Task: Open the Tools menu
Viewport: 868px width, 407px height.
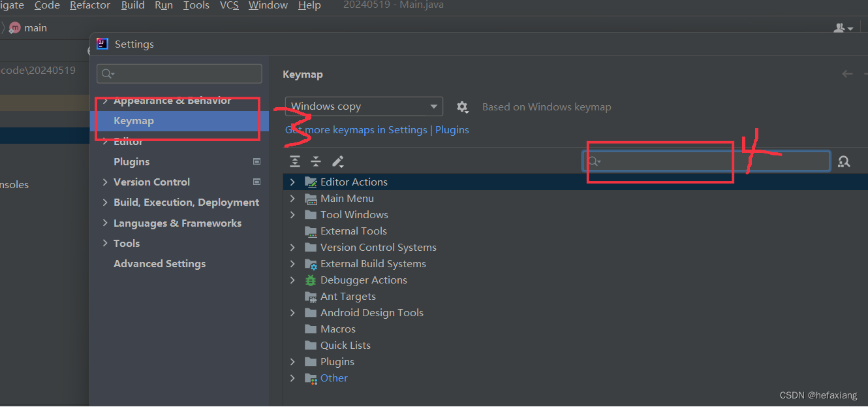Action: coord(196,5)
